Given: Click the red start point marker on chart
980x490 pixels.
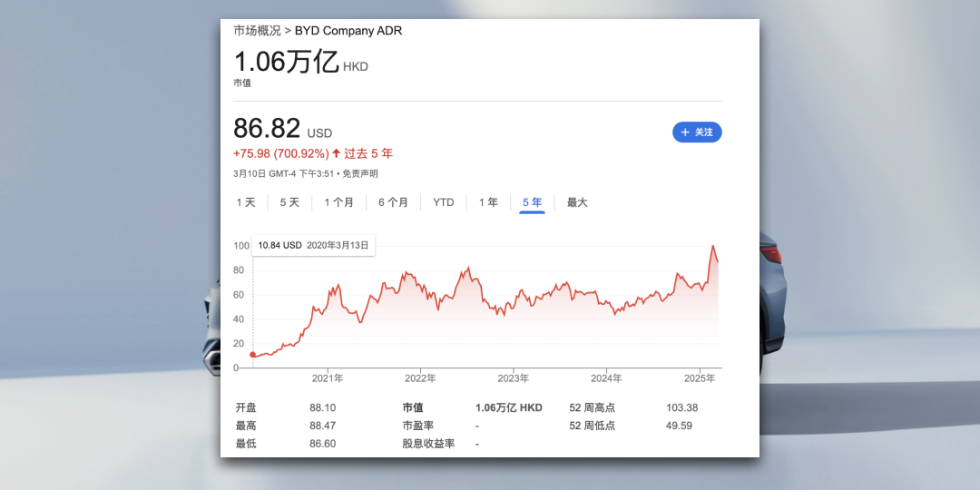Looking at the screenshot, I should click(x=252, y=355).
